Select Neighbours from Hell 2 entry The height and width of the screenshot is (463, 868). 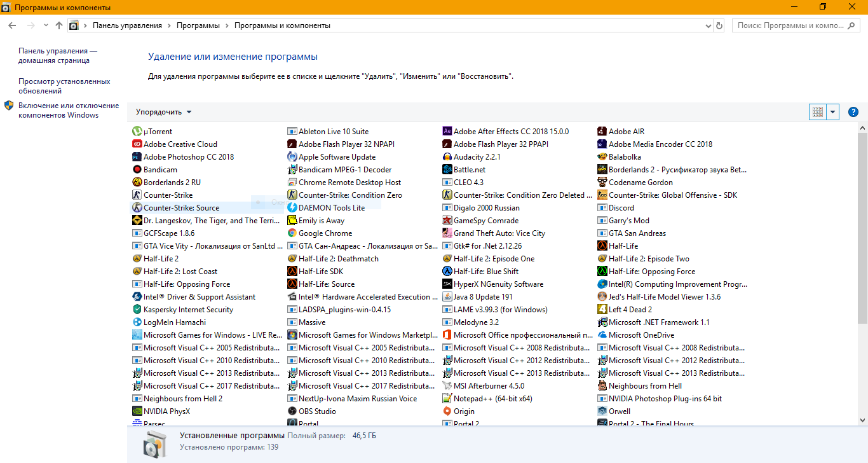[177, 399]
